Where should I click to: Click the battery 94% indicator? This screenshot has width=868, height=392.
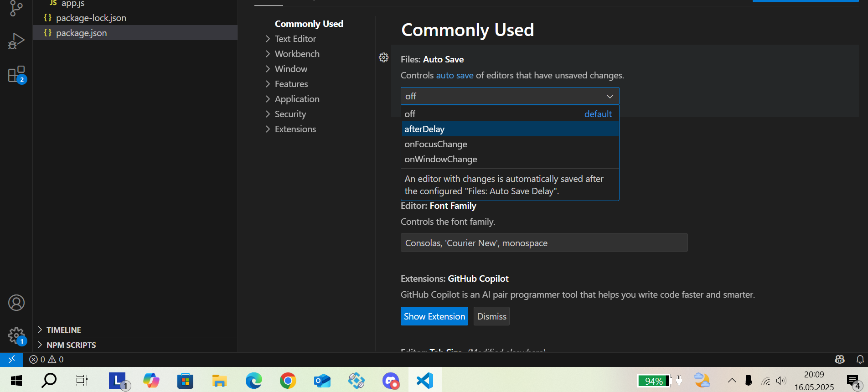(654, 381)
